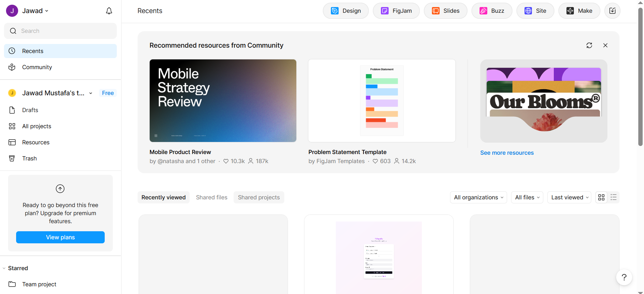Screen dimensions: 644x294
Task: Refresh the recommended Community resources
Action: tap(589, 45)
